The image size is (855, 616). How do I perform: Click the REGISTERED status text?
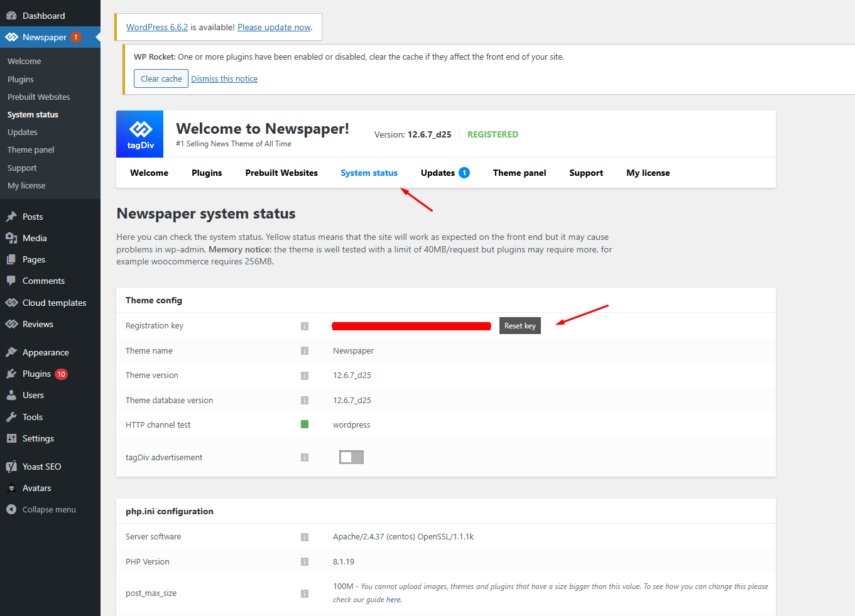pos(493,134)
